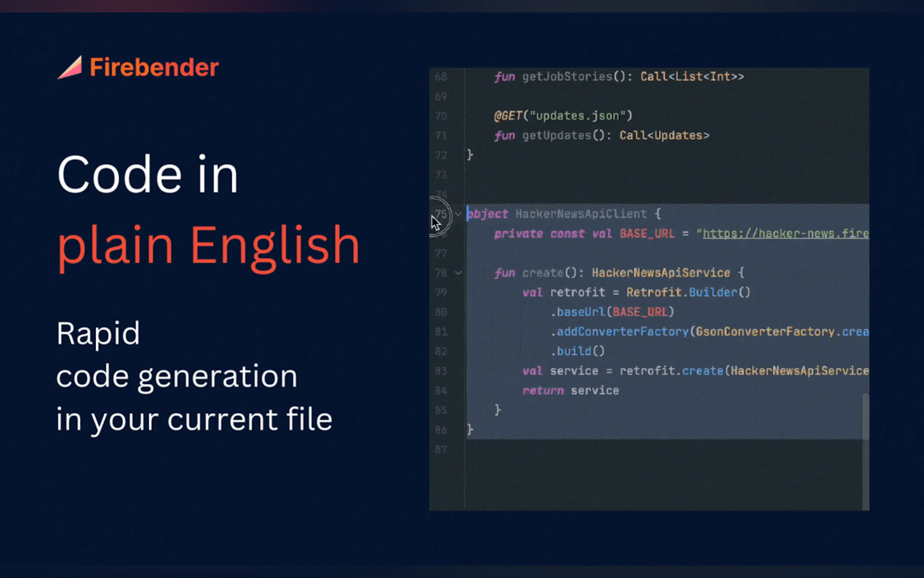Image resolution: width=924 pixels, height=578 pixels.
Task: Collapse the HackerNewsApiClient object fold chevron
Action: (458, 214)
